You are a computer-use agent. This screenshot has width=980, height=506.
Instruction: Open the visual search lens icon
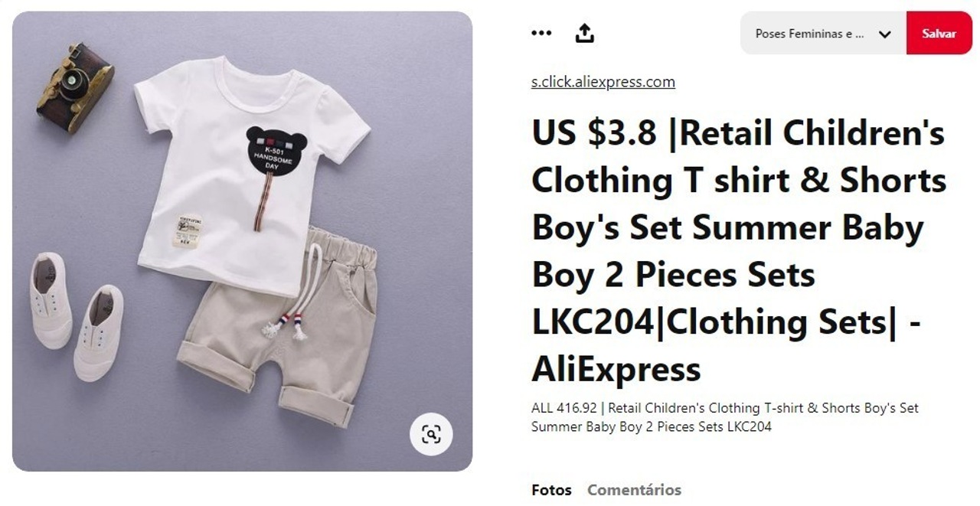pos(431,435)
